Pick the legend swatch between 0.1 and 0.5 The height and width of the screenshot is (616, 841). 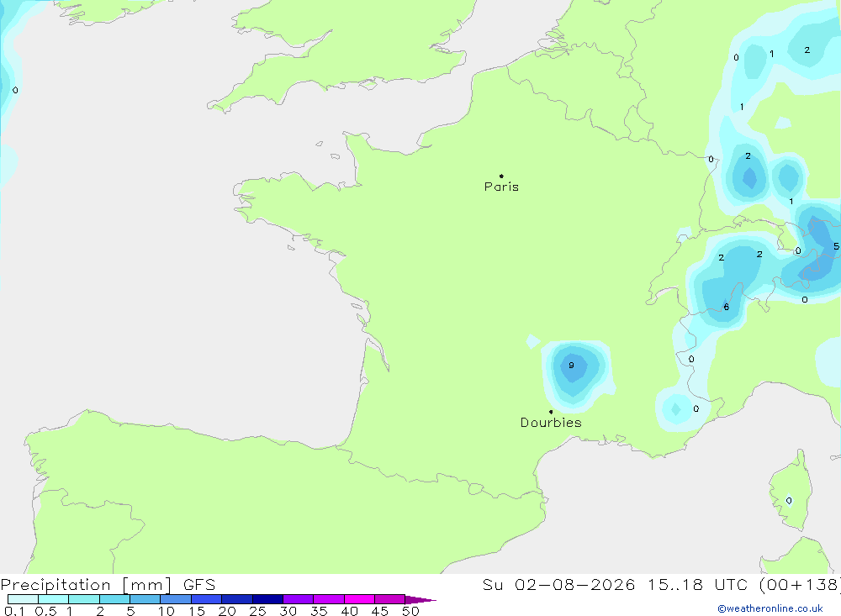pos(23,599)
